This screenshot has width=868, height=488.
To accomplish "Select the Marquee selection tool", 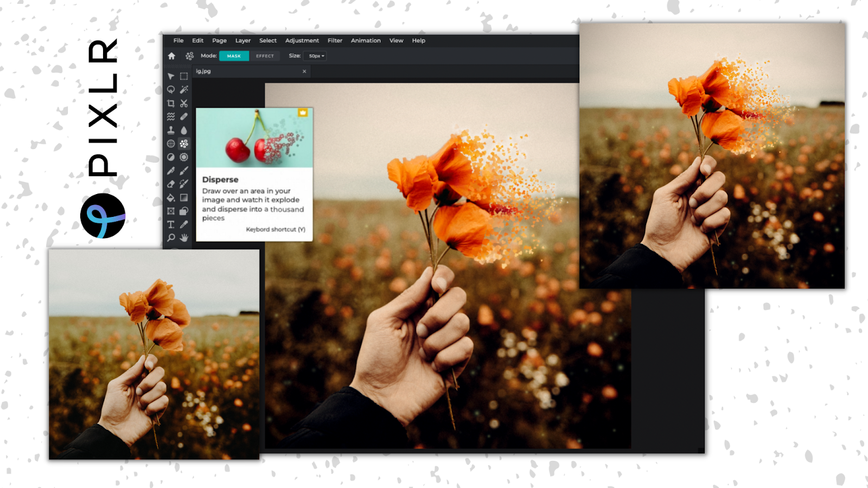I will tap(184, 76).
